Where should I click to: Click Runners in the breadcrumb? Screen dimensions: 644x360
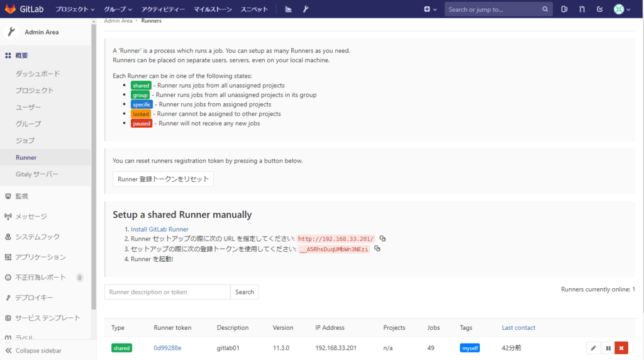click(151, 21)
